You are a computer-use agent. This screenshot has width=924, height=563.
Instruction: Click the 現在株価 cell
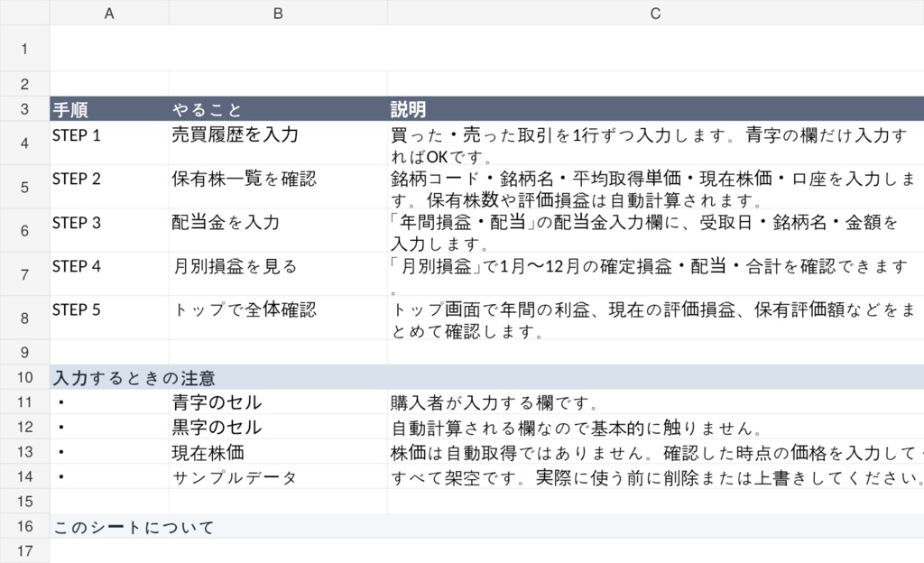[x=278, y=451]
